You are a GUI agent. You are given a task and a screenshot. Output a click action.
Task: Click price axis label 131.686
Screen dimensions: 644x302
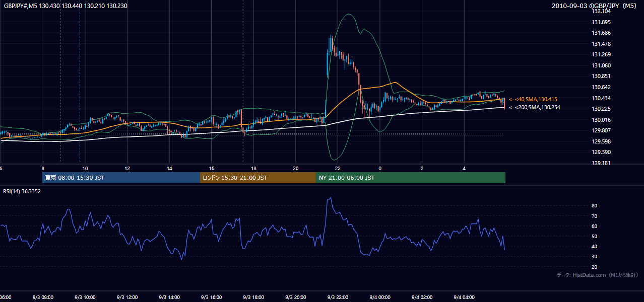(x=602, y=33)
